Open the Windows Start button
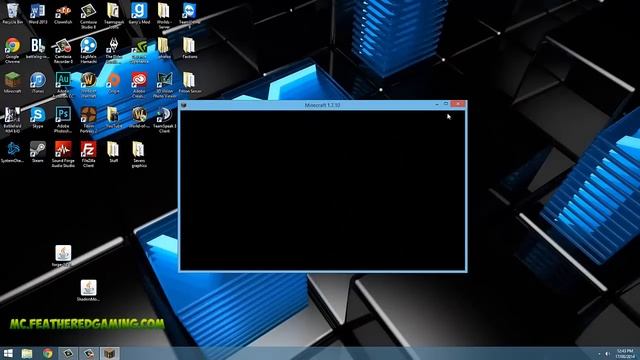640x360 pixels. (x=8, y=353)
